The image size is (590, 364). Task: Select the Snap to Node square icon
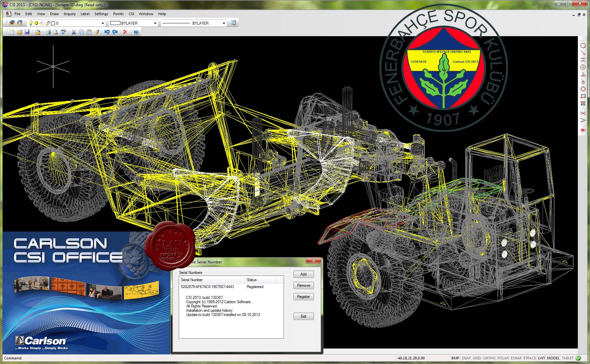(583, 104)
